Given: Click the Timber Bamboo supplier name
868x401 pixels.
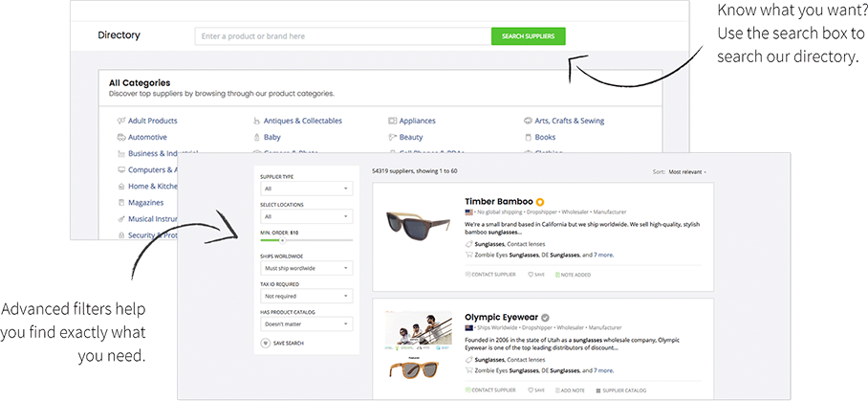Looking at the screenshot, I should (x=499, y=202).
